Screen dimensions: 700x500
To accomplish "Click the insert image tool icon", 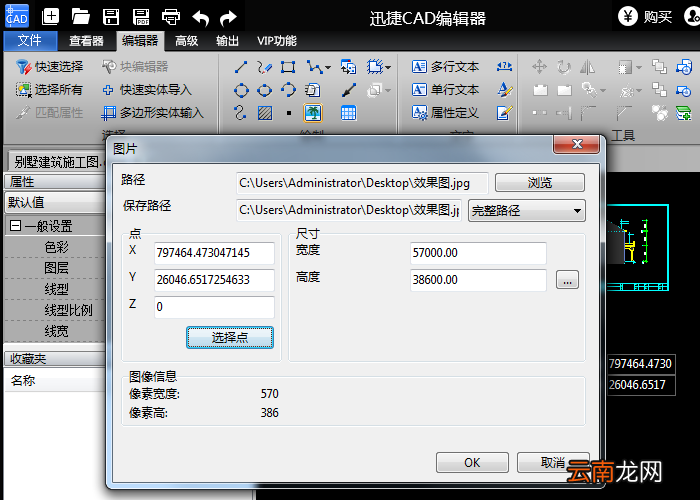I will 313,113.
